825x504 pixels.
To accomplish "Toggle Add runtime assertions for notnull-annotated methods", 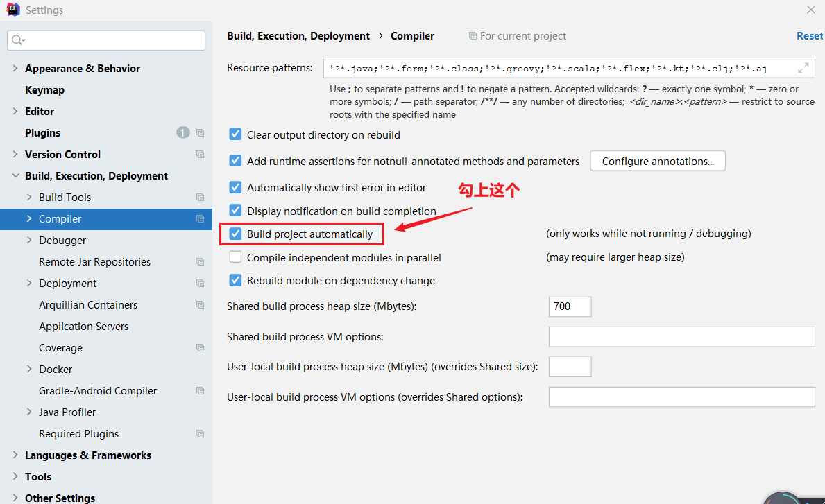I will pos(235,161).
